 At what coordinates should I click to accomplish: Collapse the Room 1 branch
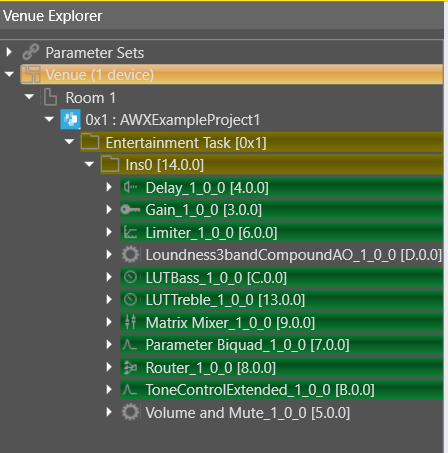[x=29, y=97]
